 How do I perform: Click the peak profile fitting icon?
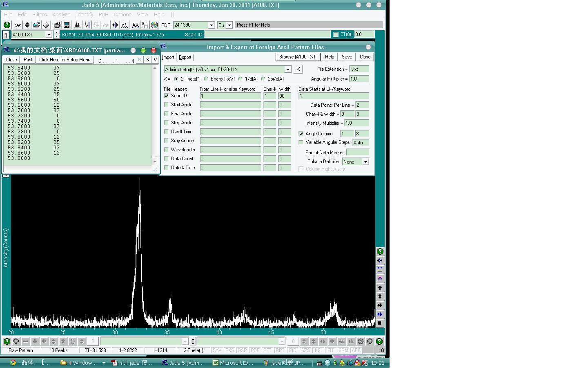point(125,25)
